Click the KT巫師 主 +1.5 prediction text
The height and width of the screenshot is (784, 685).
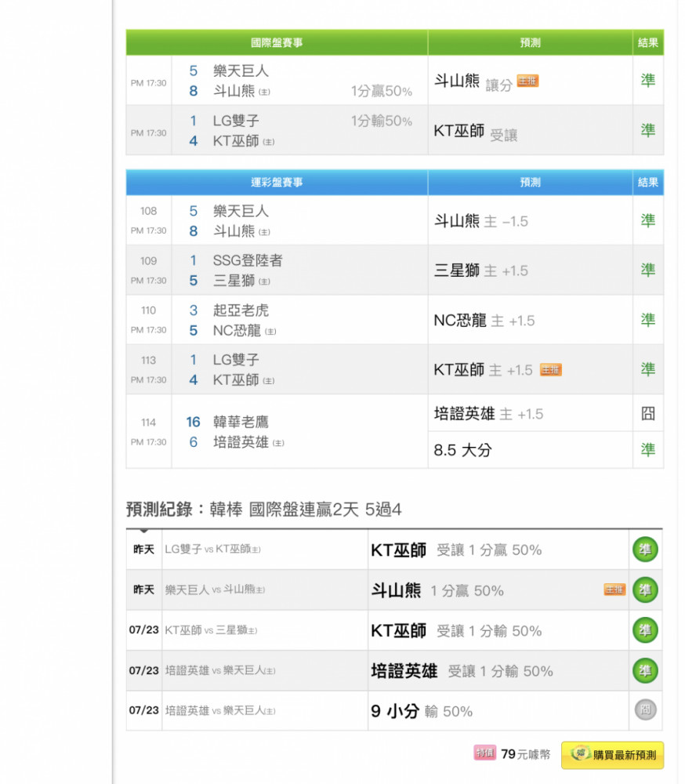(x=483, y=370)
